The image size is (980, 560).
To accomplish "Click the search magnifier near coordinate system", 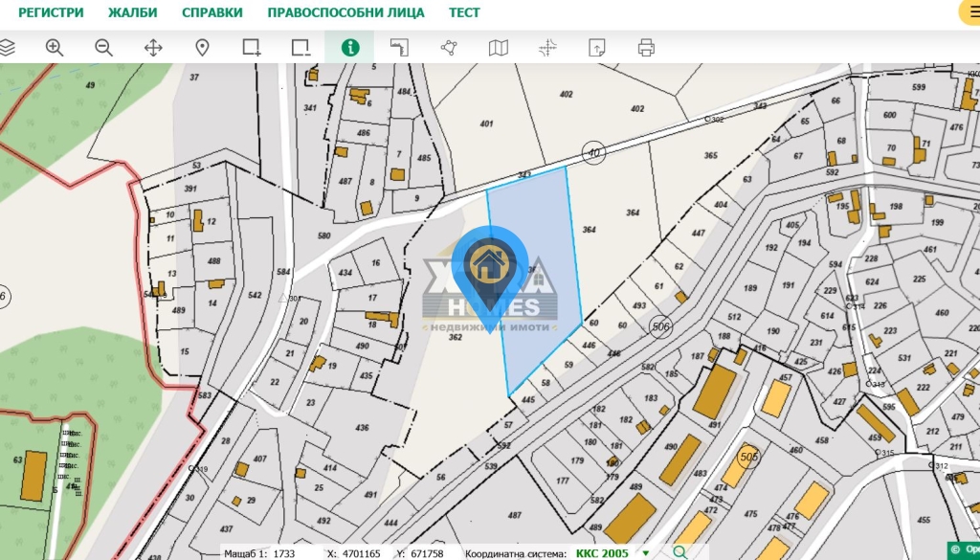I will click(679, 552).
